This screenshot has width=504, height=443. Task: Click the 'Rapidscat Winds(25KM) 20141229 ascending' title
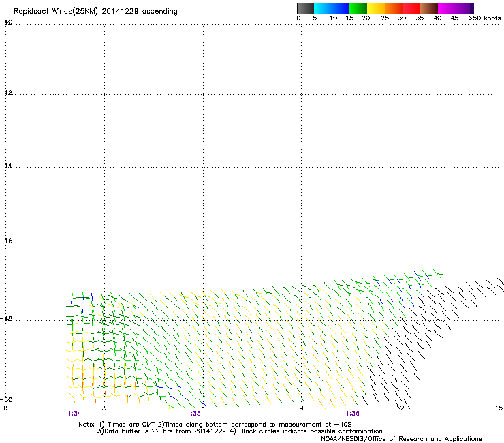pos(95,12)
